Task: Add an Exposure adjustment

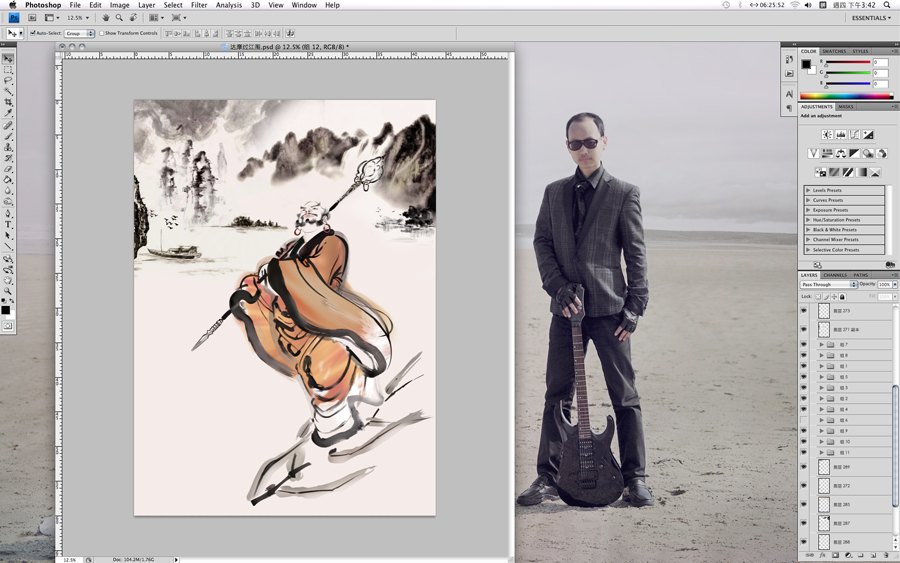Action: click(x=868, y=134)
